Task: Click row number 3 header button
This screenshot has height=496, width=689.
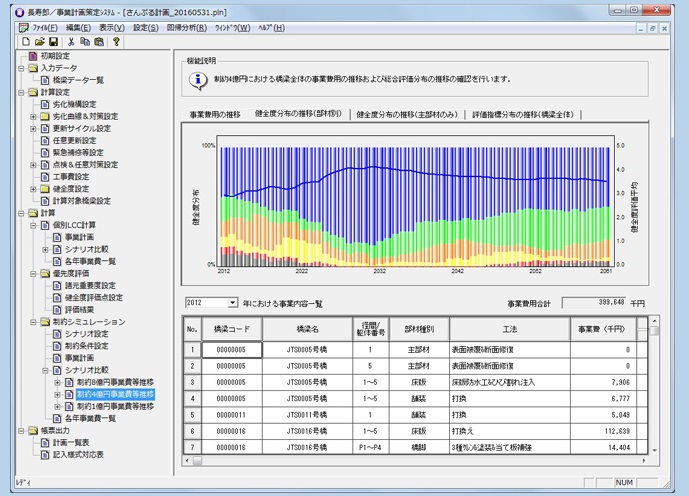Action: pos(192,382)
